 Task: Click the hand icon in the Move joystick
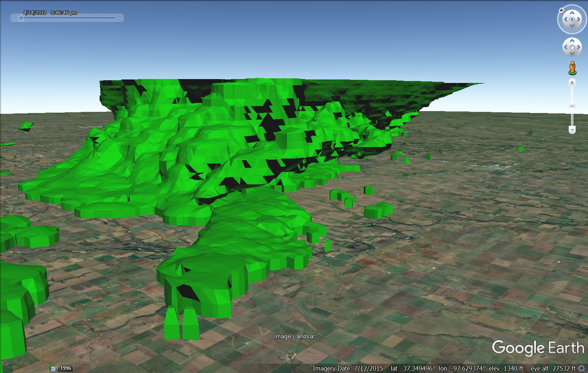(x=572, y=48)
